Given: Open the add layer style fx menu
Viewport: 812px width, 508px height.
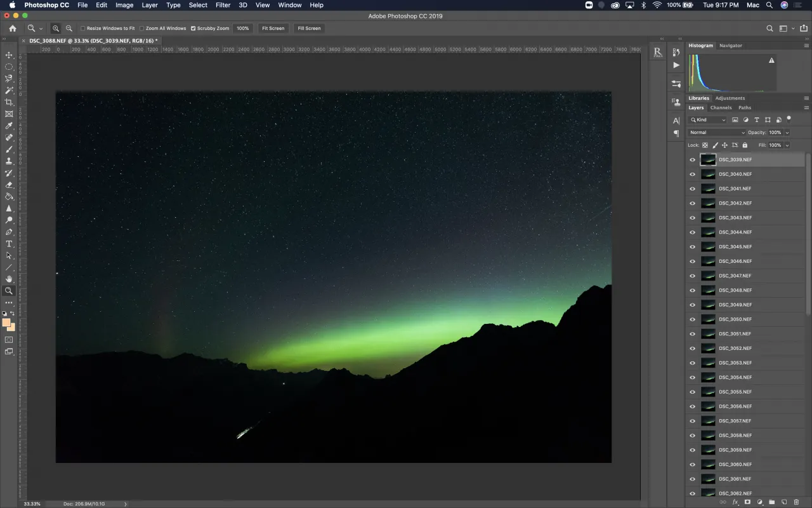Looking at the screenshot, I should pos(735,502).
